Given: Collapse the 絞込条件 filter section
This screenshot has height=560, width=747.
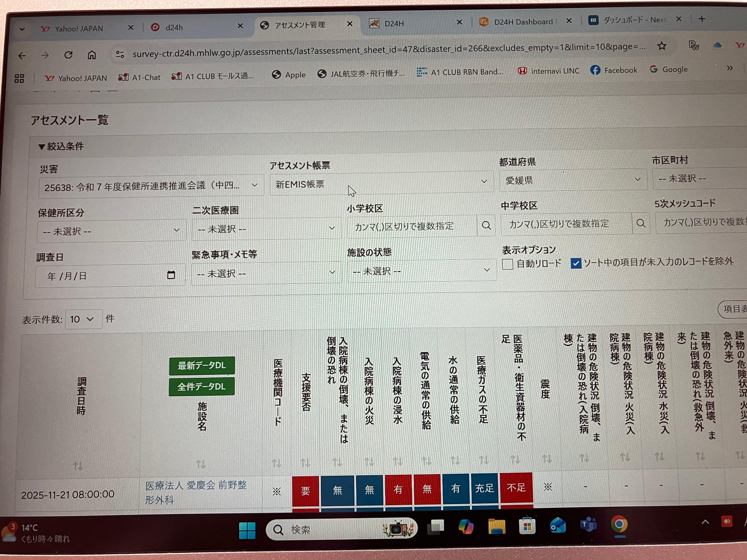Looking at the screenshot, I should tap(62, 146).
